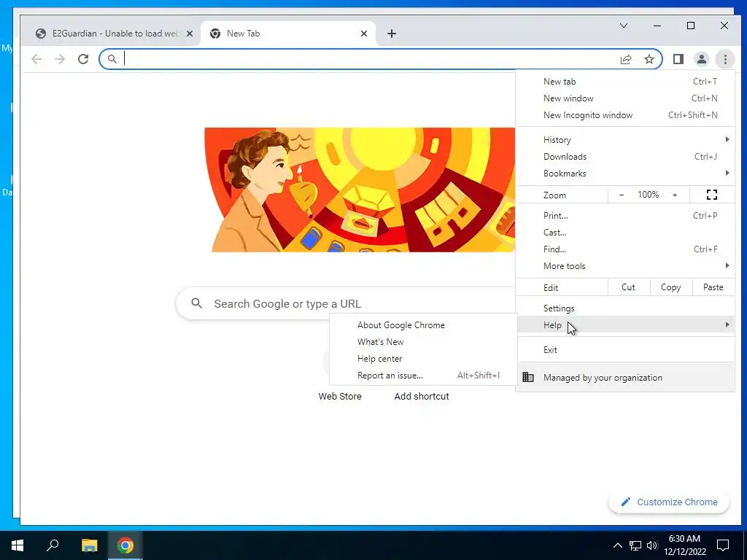Select New window menu item

(x=625, y=98)
